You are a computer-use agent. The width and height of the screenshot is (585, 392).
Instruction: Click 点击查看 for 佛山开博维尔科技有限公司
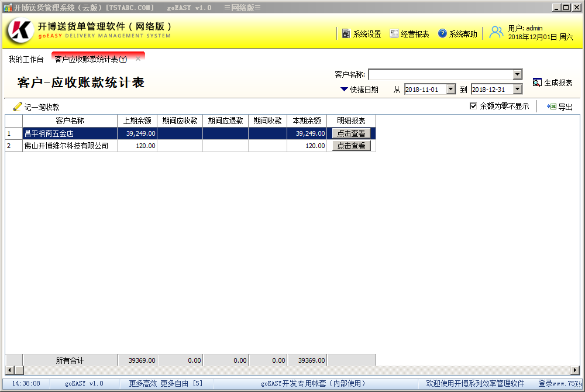(x=351, y=146)
